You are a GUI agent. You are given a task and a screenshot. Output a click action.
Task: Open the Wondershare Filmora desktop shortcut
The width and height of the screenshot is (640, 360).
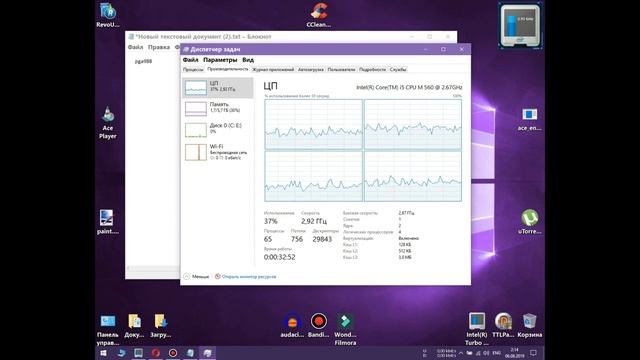(345, 330)
